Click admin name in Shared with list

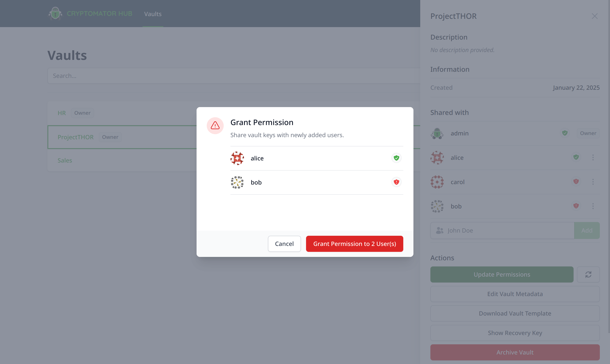click(460, 133)
